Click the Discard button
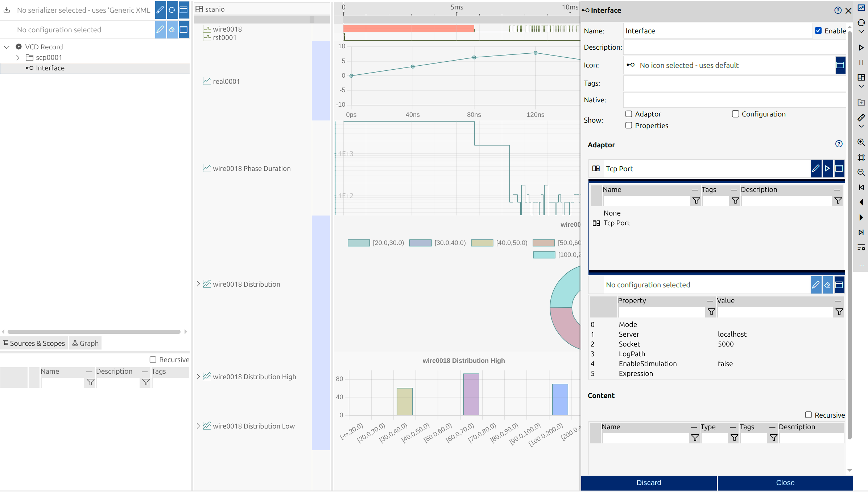Image resolution: width=868 pixels, height=492 pixels. pyautogui.click(x=649, y=483)
